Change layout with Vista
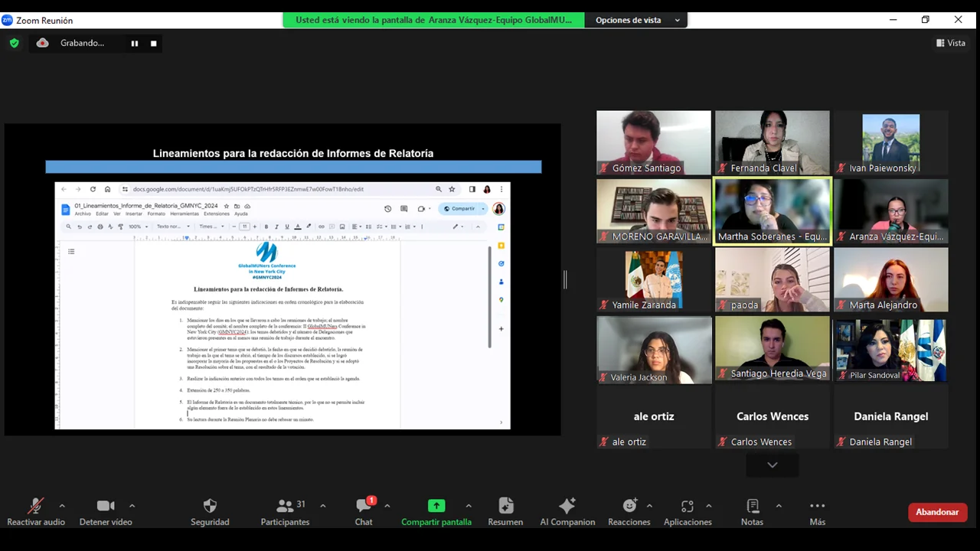980x551 pixels. click(950, 44)
